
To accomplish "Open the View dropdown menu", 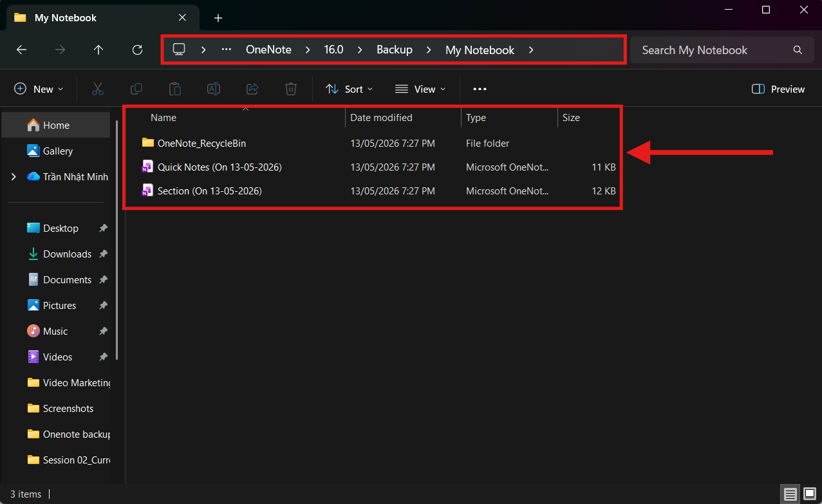I will [x=420, y=89].
